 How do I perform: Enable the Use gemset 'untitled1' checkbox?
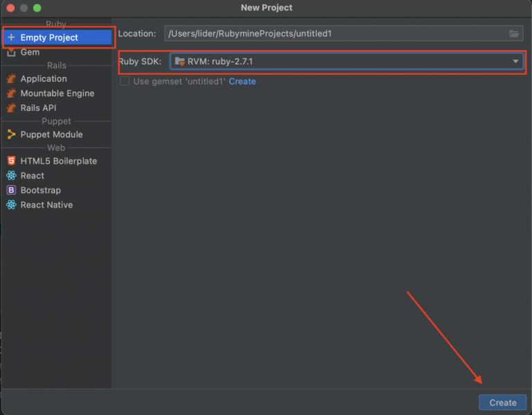pyautogui.click(x=125, y=81)
